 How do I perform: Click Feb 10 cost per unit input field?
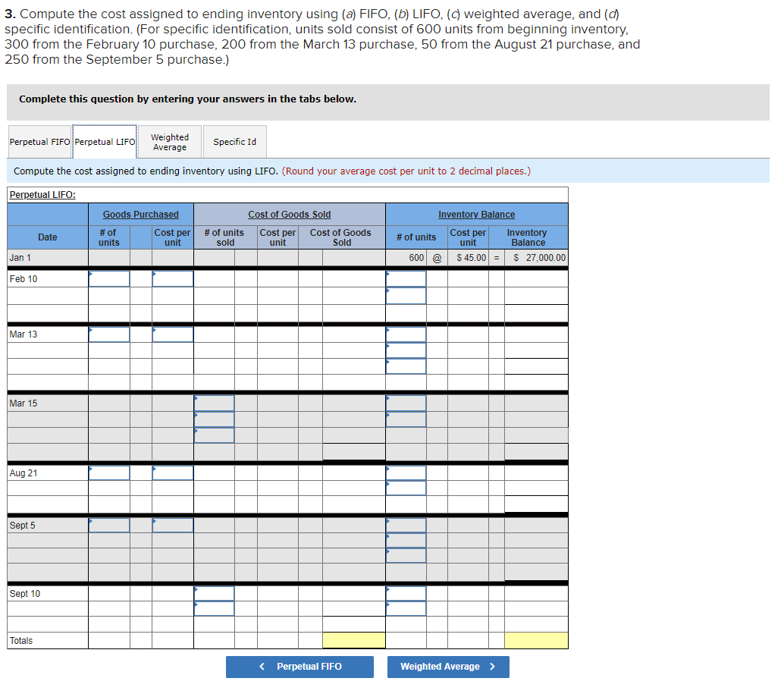172,278
